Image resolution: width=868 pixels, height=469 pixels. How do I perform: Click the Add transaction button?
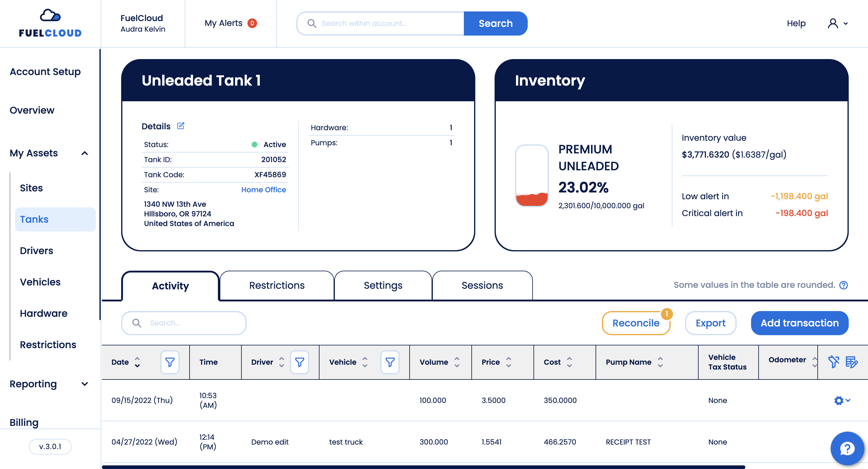799,323
